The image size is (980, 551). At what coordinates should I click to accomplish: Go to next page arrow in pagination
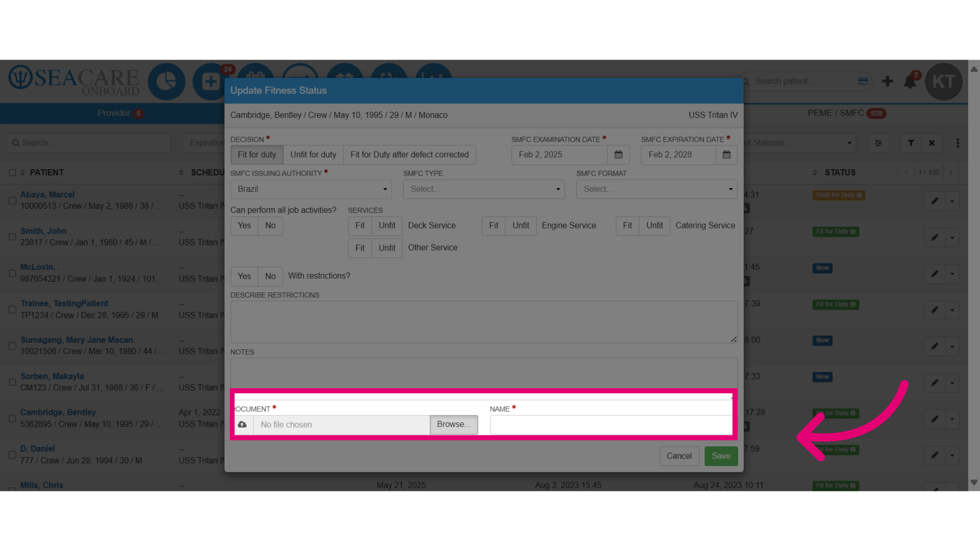coord(951,172)
